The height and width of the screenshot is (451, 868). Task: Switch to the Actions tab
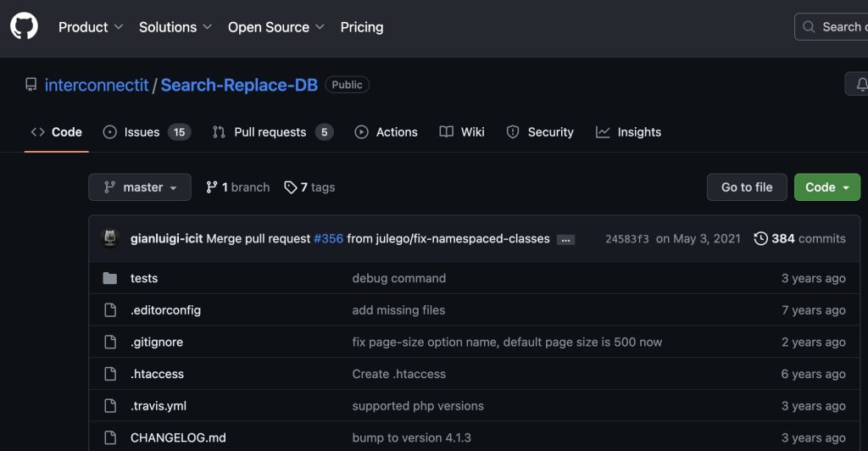pyautogui.click(x=386, y=131)
